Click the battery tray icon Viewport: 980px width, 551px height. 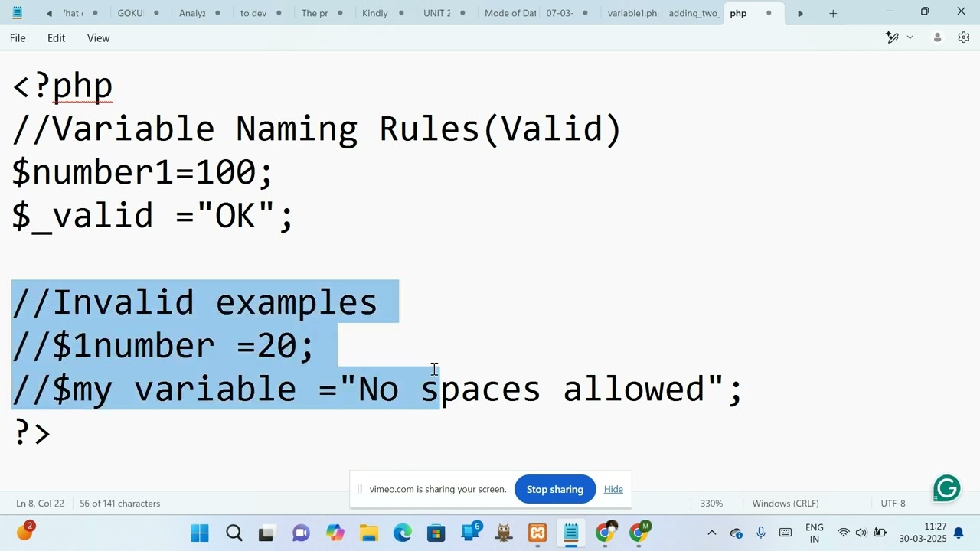tap(880, 533)
